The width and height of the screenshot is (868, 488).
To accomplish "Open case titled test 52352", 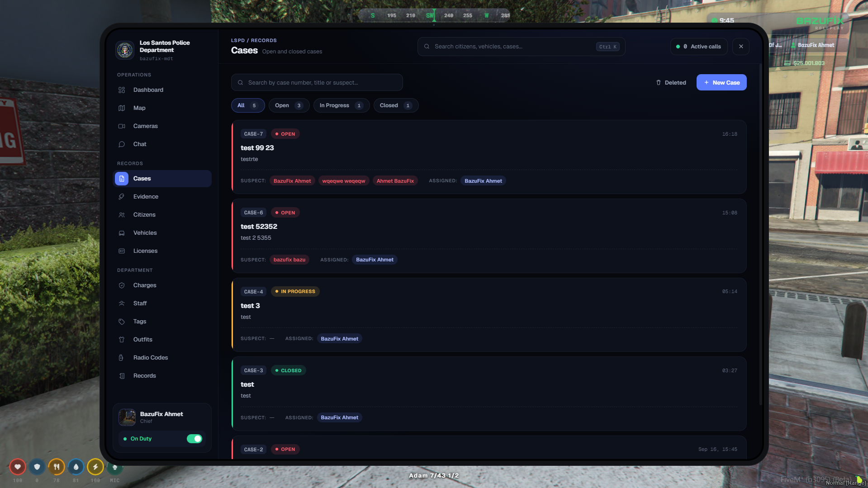I will 259,227.
